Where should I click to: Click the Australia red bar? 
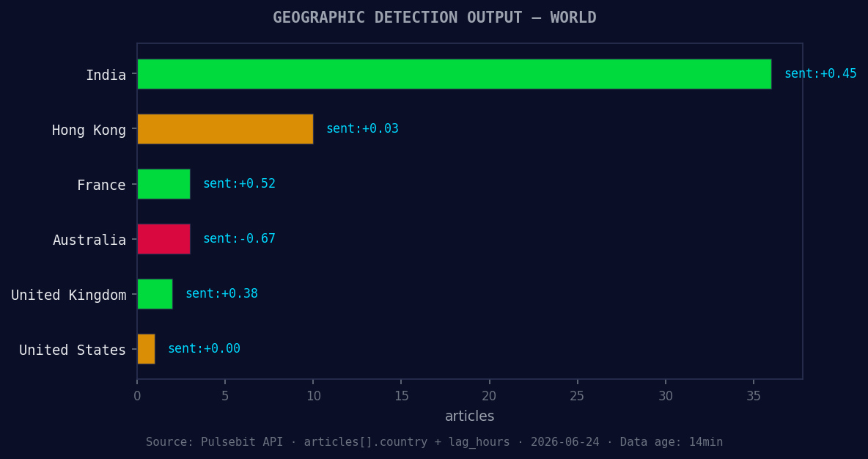tap(164, 239)
